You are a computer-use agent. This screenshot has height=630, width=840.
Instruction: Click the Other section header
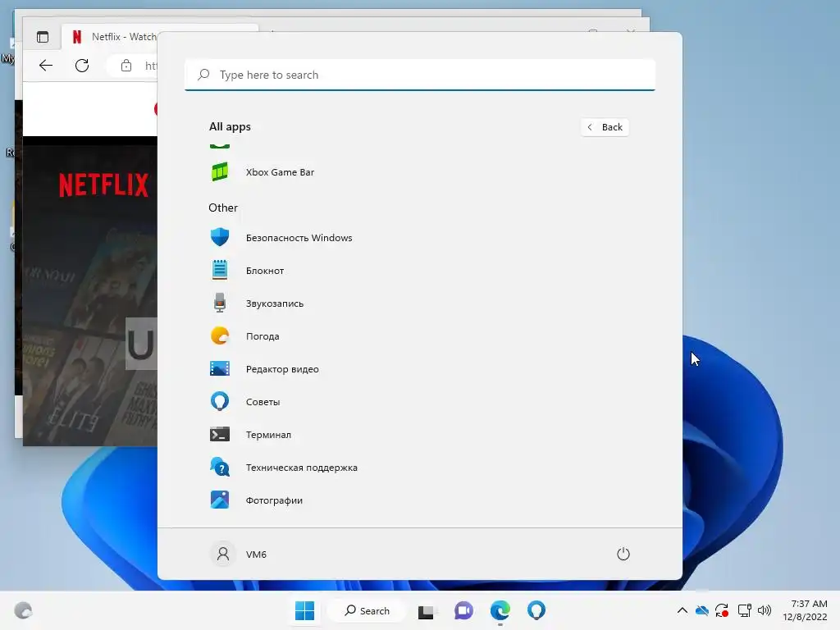coord(223,208)
